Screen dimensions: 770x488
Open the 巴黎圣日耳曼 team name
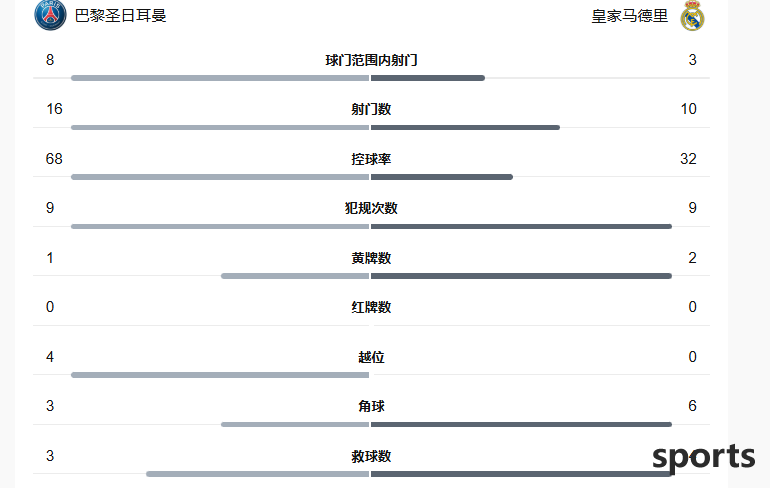point(120,16)
